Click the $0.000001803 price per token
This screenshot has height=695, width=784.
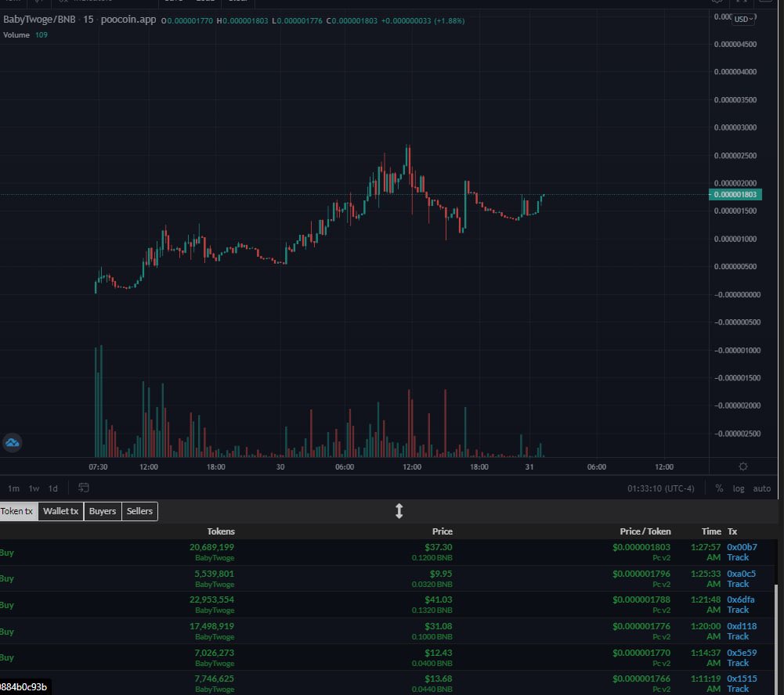pos(641,547)
